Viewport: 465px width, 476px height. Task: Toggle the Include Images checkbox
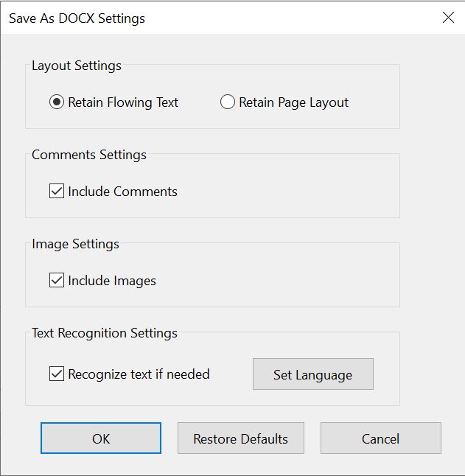click(x=57, y=281)
